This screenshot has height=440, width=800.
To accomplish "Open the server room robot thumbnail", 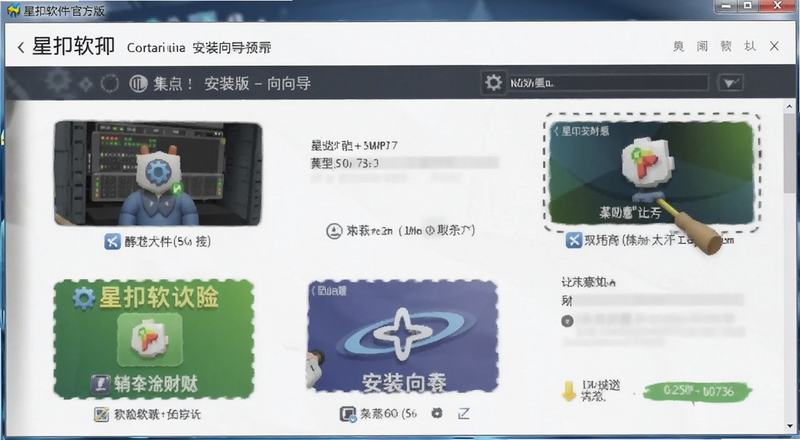I will [x=158, y=174].
